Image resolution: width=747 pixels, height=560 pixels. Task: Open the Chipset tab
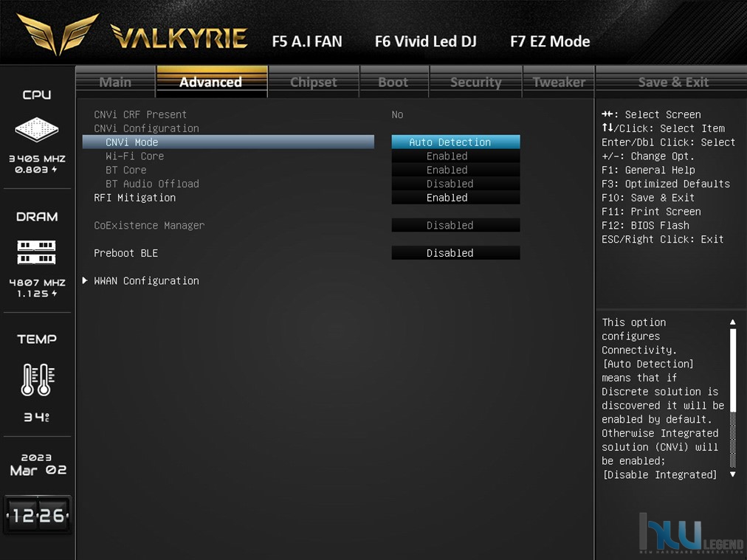tap(314, 82)
